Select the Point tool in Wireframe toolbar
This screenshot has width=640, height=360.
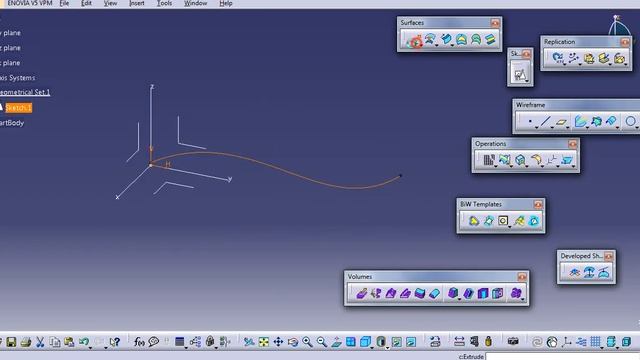(530, 121)
